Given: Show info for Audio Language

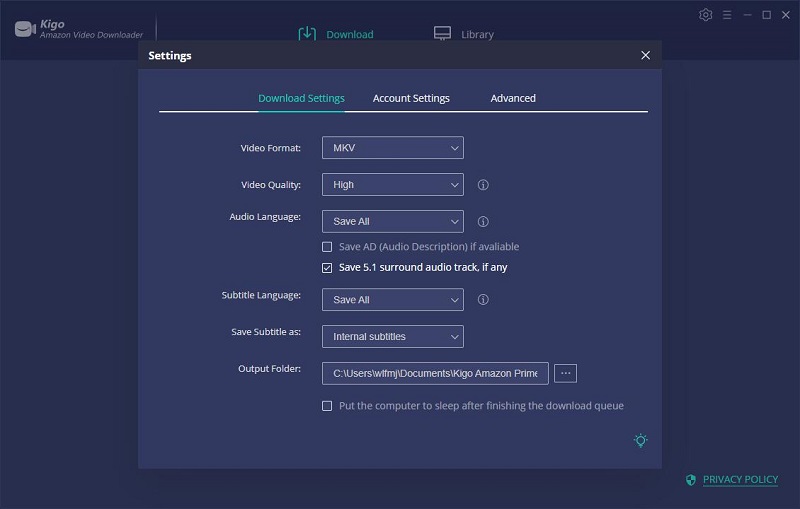Looking at the screenshot, I should (483, 221).
